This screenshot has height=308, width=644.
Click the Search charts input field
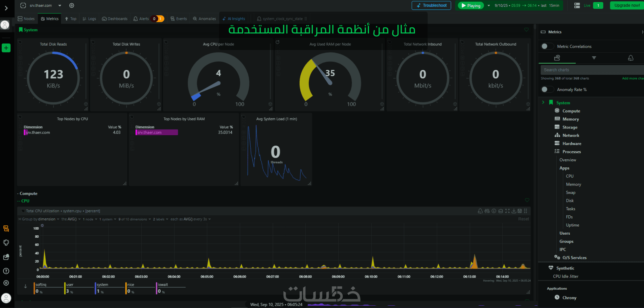(592, 70)
